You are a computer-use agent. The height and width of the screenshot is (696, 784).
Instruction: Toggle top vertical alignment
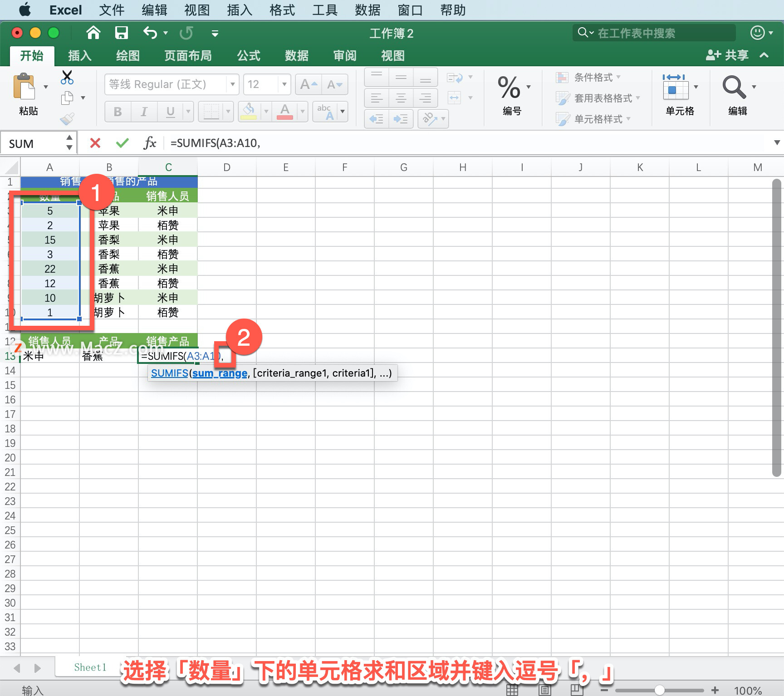tap(377, 77)
